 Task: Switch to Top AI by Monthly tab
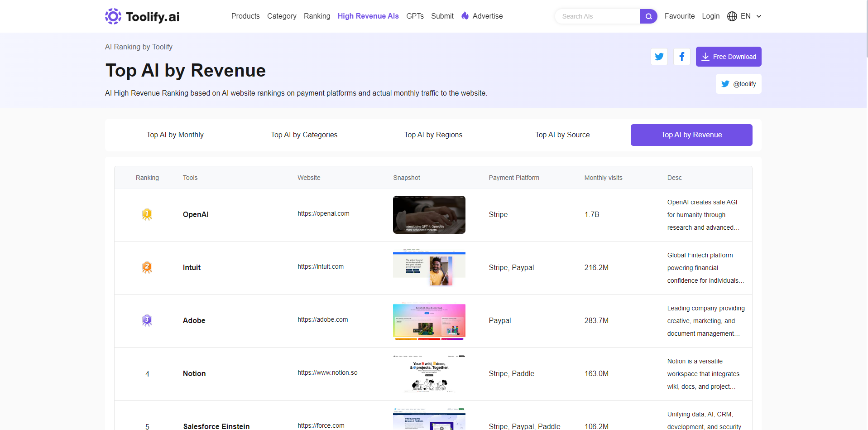(x=175, y=135)
